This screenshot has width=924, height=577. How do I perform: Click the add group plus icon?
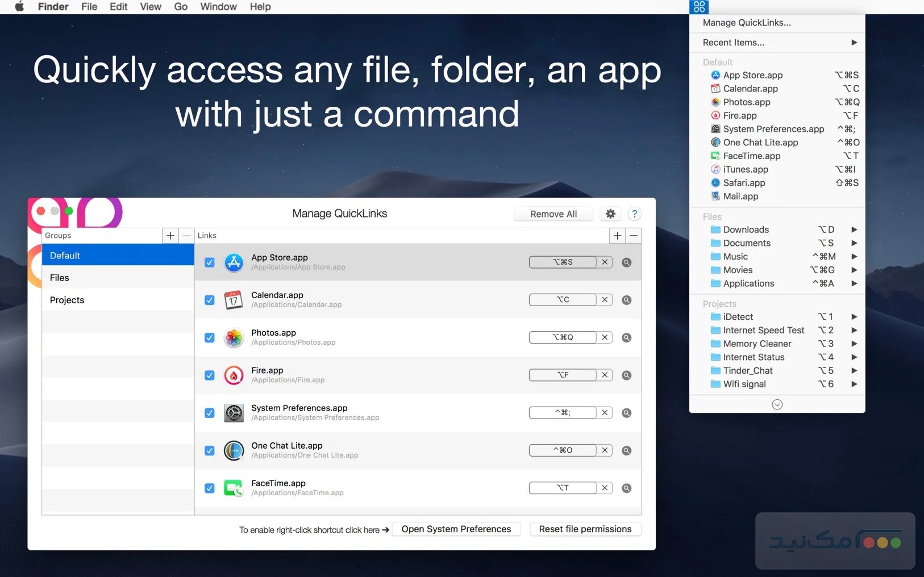click(170, 236)
